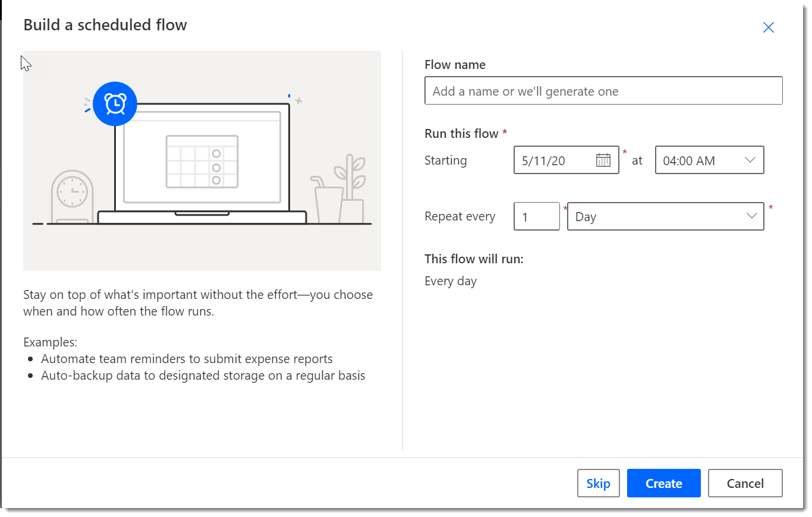
Task: Open the Day interval combo box
Action: (665, 216)
